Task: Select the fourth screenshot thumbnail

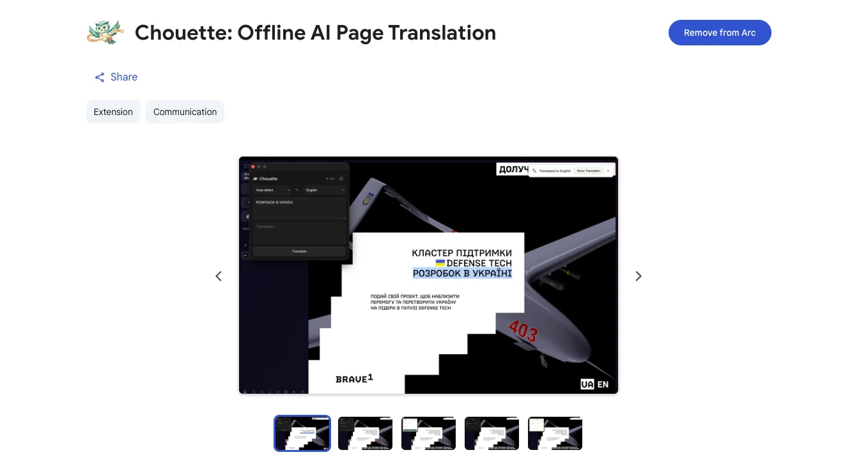Action: (492, 433)
